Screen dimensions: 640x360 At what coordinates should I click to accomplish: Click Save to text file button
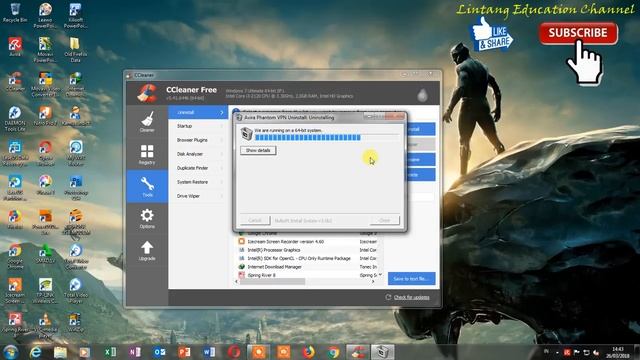[411, 279]
